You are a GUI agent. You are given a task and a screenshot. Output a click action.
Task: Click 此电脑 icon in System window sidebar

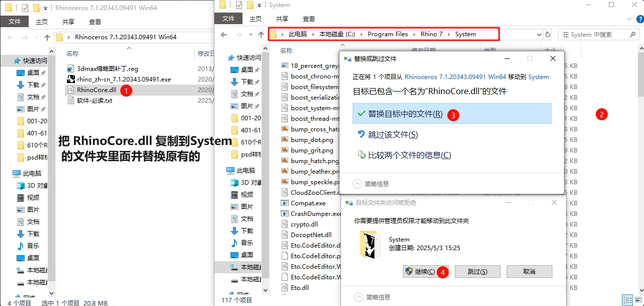click(230, 170)
